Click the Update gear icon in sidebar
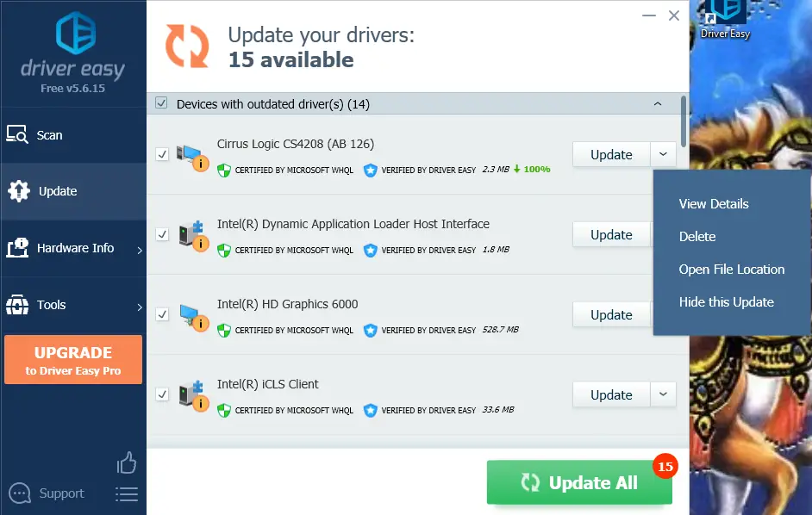This screenshot has width=812, height=515. [19, 191]
